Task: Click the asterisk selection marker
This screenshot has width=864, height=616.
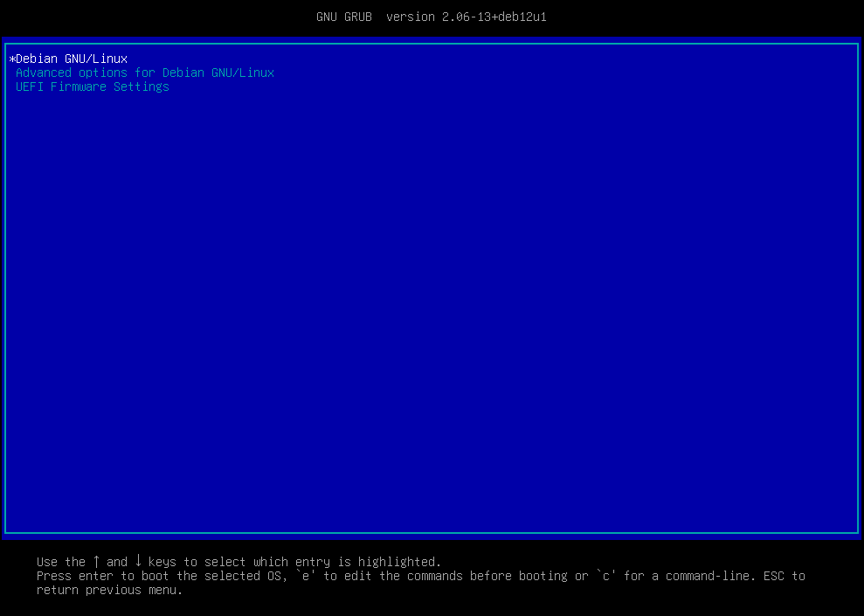Action: coord(12,59)
